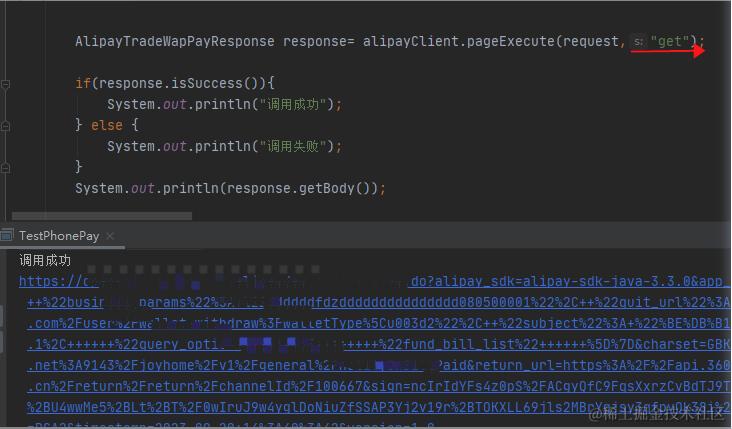Click console link line containing fund_bill_list
The height and width of the screenshot is (429, 732).
[x=378, y=345]
